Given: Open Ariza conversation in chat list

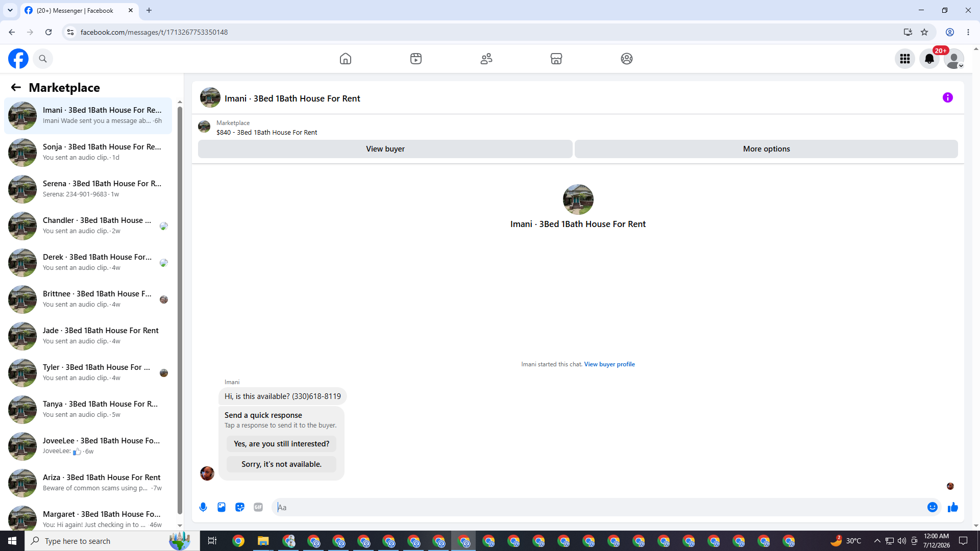Looking at the screenshot, I should point(88,483).
